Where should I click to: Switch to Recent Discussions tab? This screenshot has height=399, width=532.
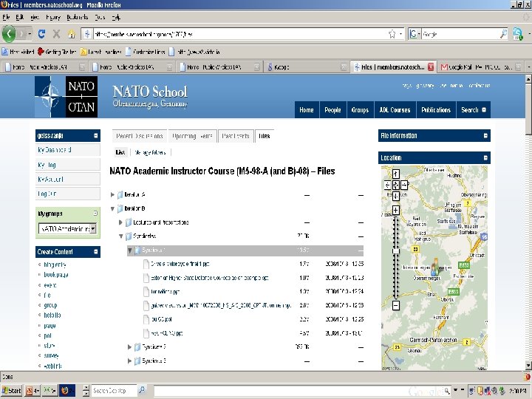(140, 136)
